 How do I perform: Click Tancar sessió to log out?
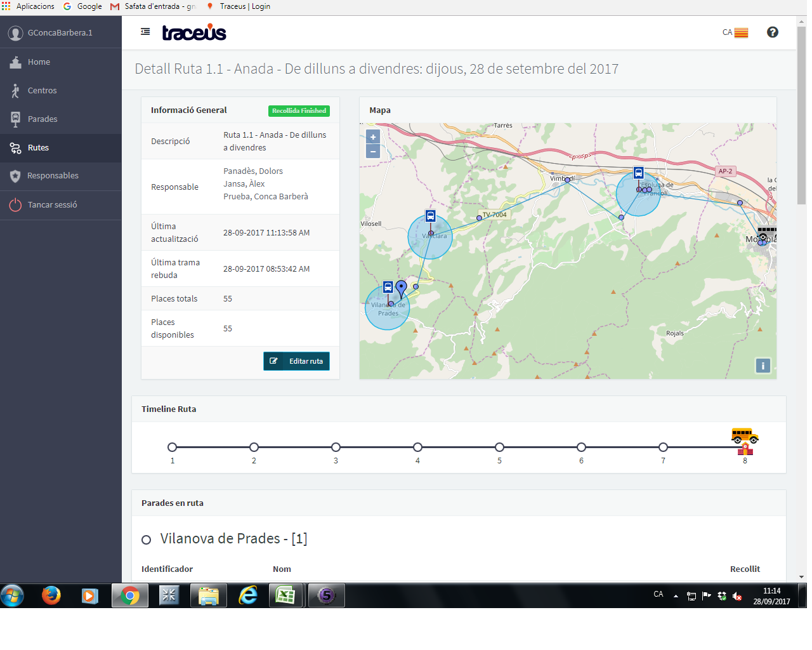(52, 205)
